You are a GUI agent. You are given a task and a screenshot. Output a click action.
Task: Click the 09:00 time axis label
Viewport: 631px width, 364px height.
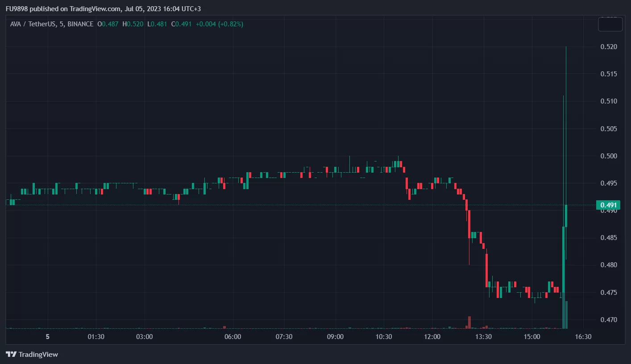(x=335, y=337)
